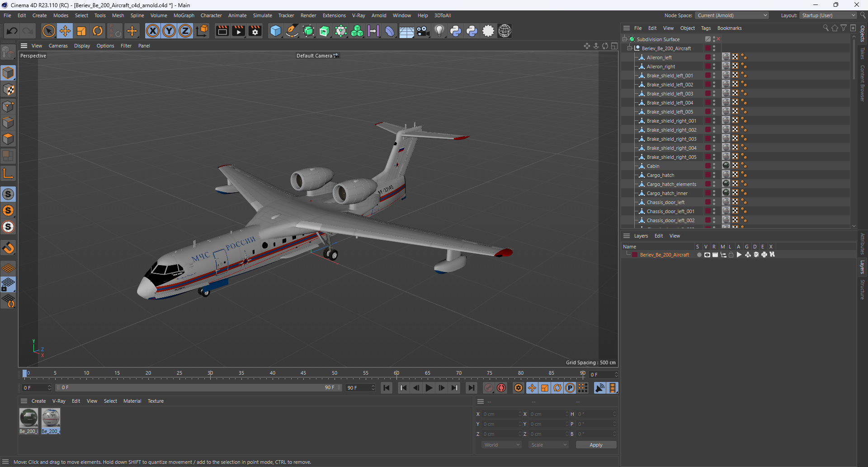Toggle X axis lock
The image size is (868, 467).
[153, 31]
